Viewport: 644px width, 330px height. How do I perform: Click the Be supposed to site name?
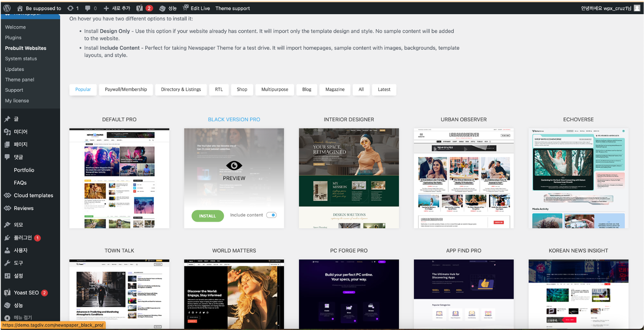pos(43,8)
